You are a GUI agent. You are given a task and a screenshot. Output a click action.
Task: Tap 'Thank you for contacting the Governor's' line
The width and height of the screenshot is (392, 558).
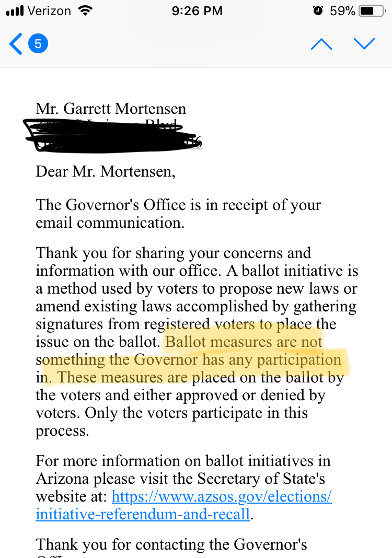[x=171, y=544]
